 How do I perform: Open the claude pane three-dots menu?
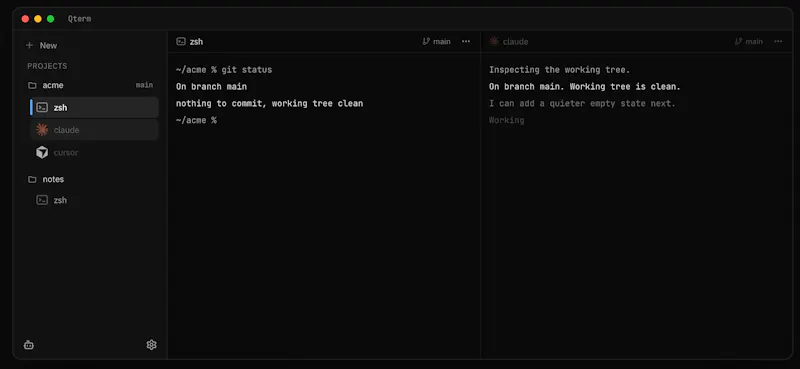778,41
